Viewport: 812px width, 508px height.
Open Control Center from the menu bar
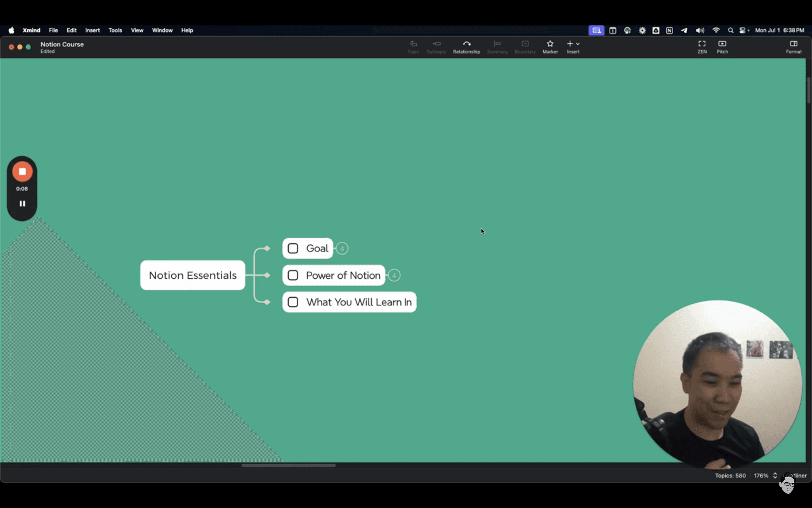point(743,30)
